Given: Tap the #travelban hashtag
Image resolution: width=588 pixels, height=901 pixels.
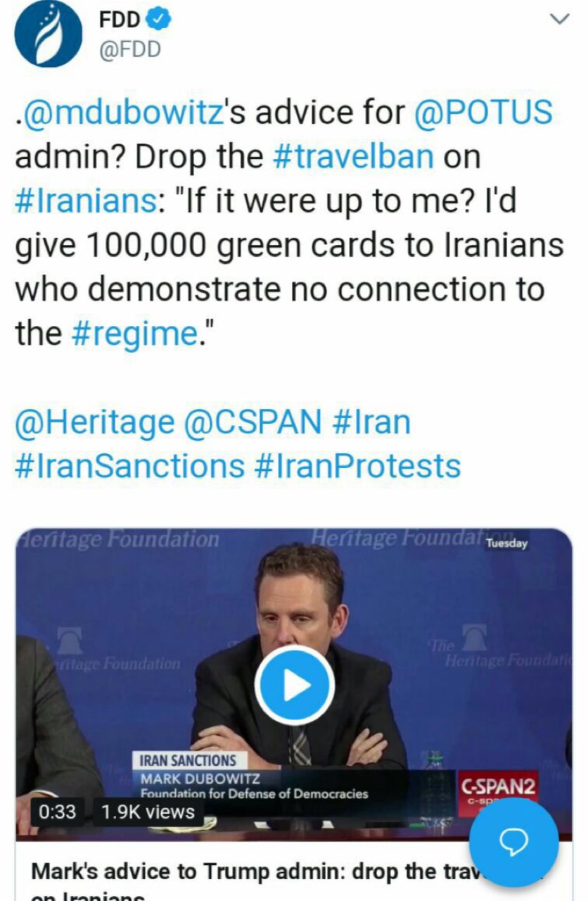Looking at the screenshot, I should [x=353, y=156].
